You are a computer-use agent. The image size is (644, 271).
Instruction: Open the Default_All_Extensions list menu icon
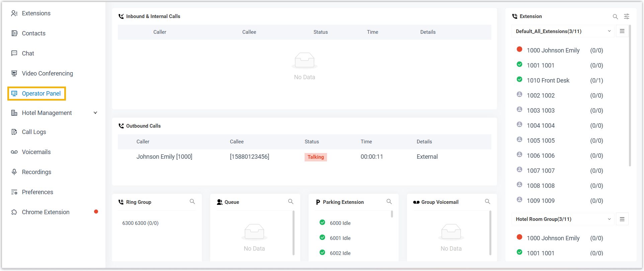(x=622, y=31)
